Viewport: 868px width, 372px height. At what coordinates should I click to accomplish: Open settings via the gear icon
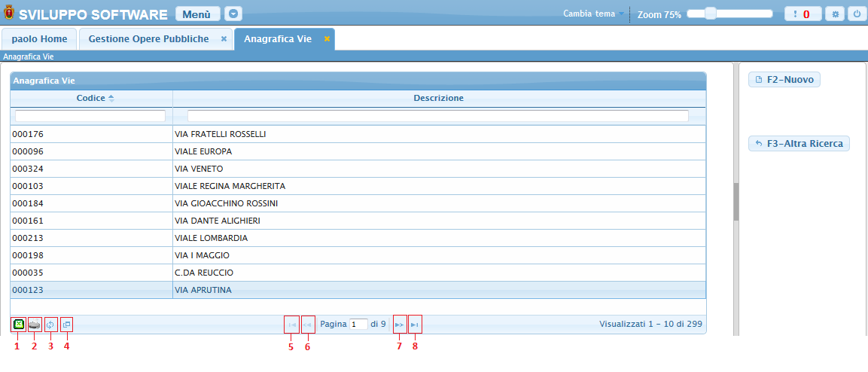[x=834, y=14]
